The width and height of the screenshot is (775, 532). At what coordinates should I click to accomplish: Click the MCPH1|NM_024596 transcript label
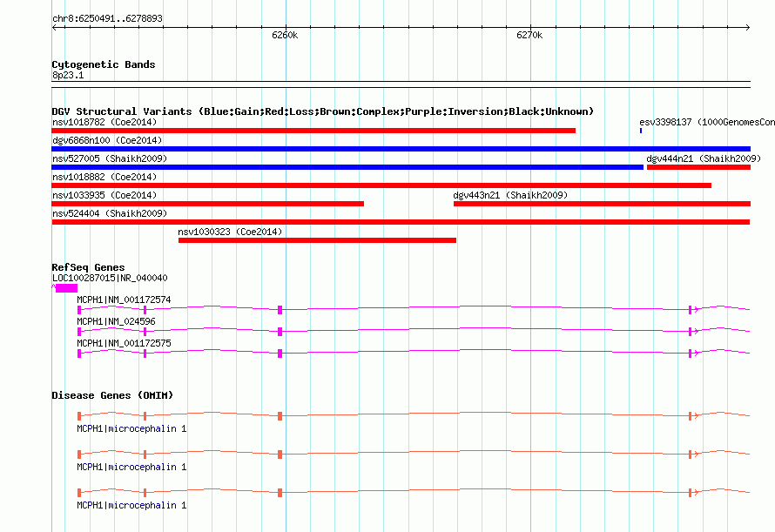(116, 321)
